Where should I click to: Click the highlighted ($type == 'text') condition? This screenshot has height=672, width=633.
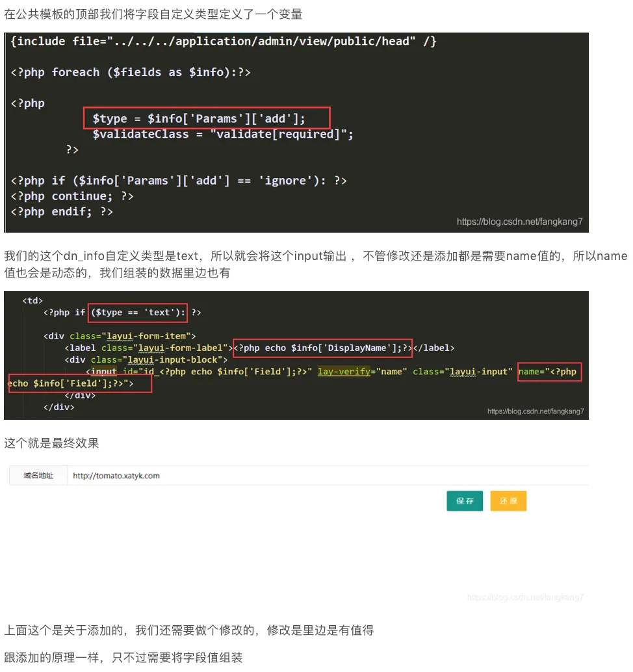coord(137,312)
